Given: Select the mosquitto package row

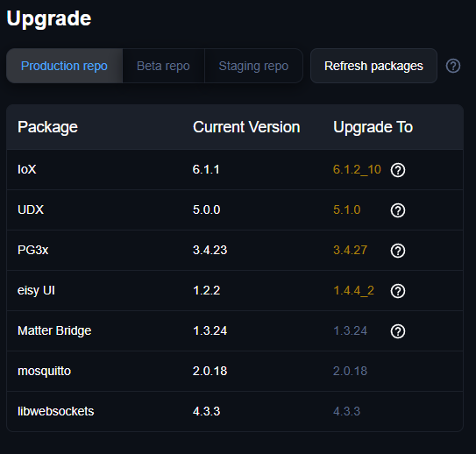Looking at the screenshot, I should 235,371.
